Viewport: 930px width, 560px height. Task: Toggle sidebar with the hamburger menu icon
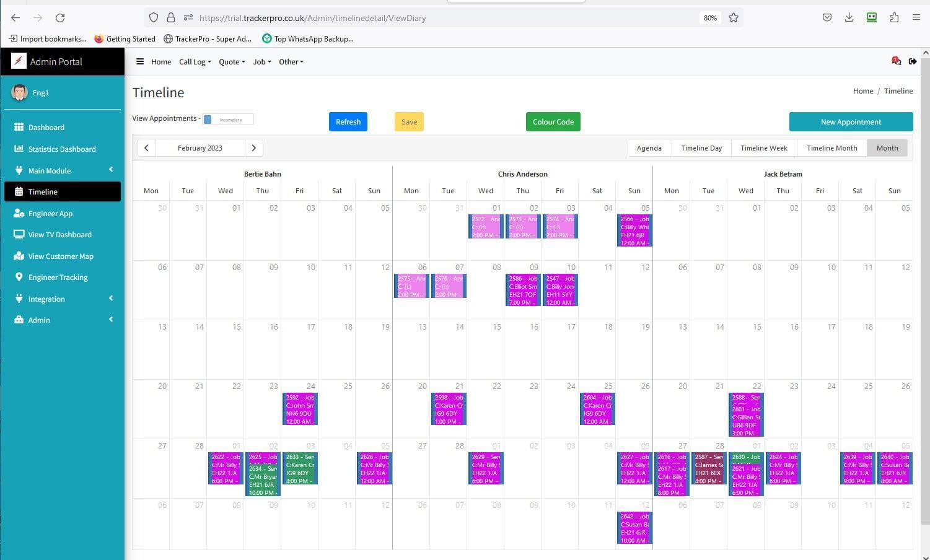tap(140, 61)
